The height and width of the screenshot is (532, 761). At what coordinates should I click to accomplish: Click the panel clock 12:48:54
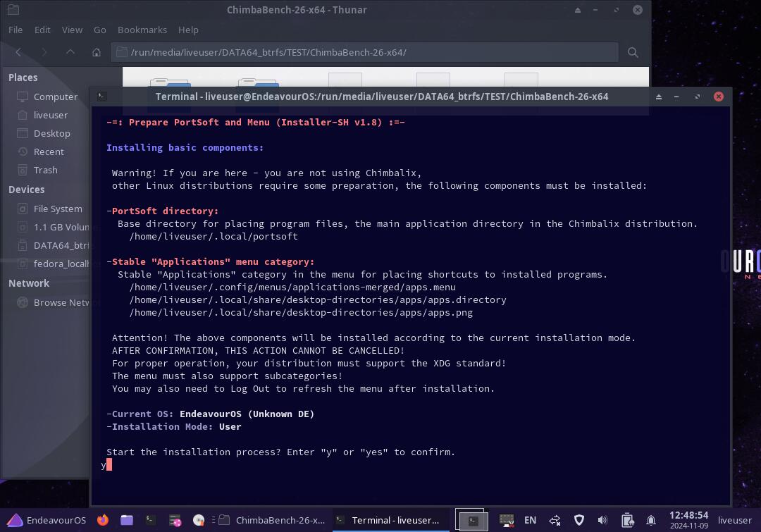click(x=688, y=519)
